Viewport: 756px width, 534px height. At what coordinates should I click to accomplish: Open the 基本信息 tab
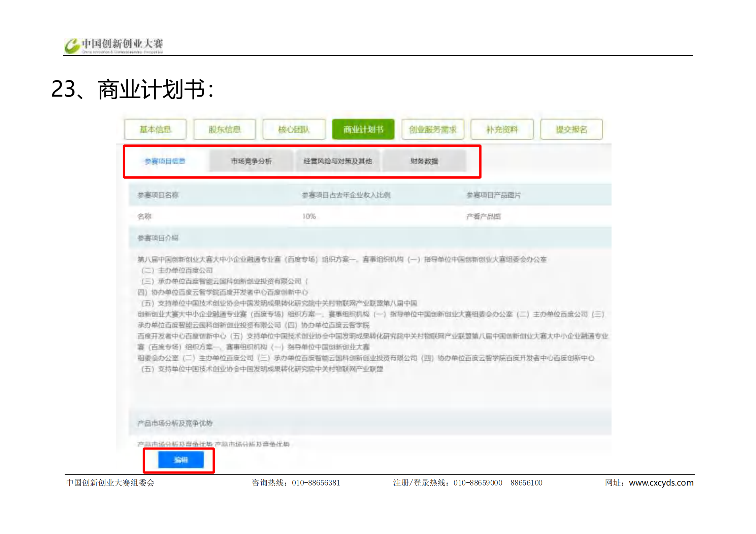tap(155, 130)
